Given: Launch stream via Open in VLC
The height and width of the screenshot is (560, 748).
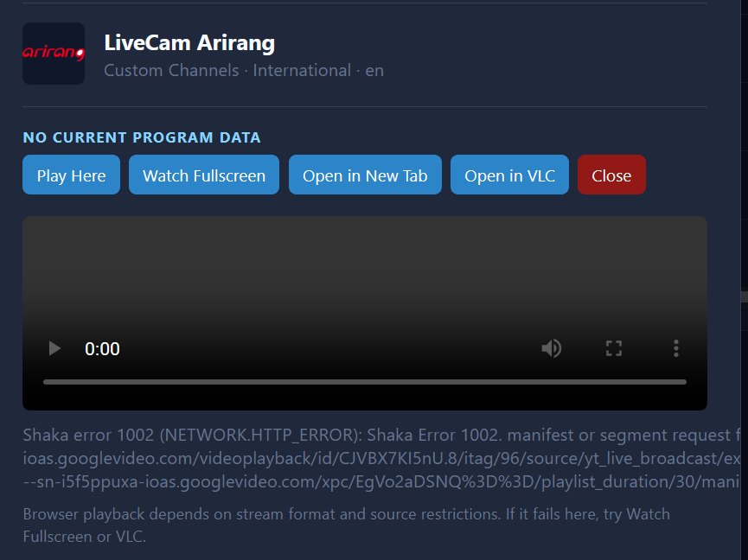Looking at the screenshot, I should pos(509,175).
